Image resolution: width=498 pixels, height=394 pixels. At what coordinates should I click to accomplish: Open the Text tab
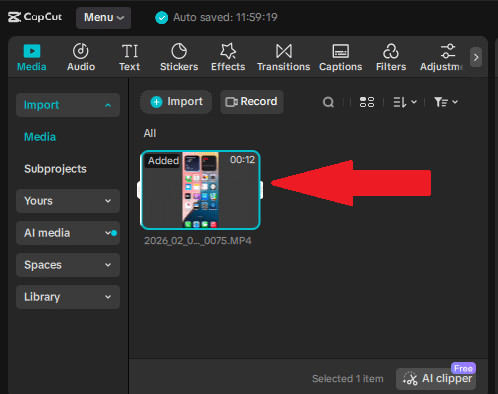point(130,58)
